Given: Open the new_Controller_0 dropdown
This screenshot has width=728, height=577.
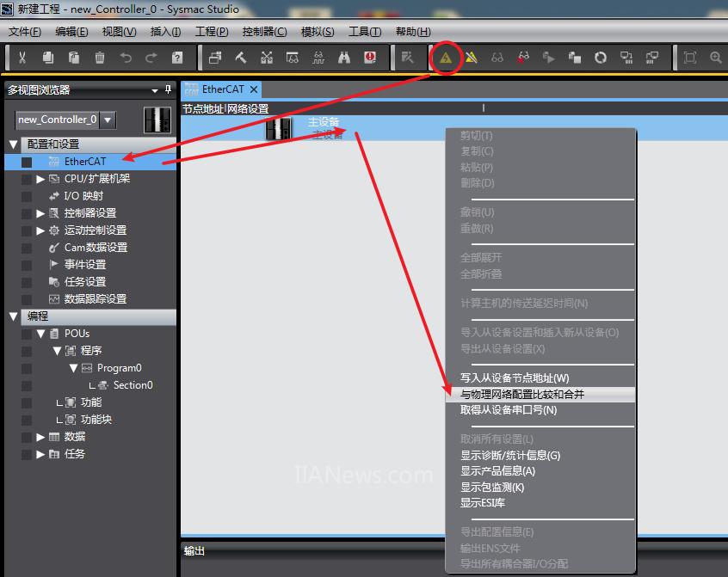Looking at the screenshot, I should [108, 120].
